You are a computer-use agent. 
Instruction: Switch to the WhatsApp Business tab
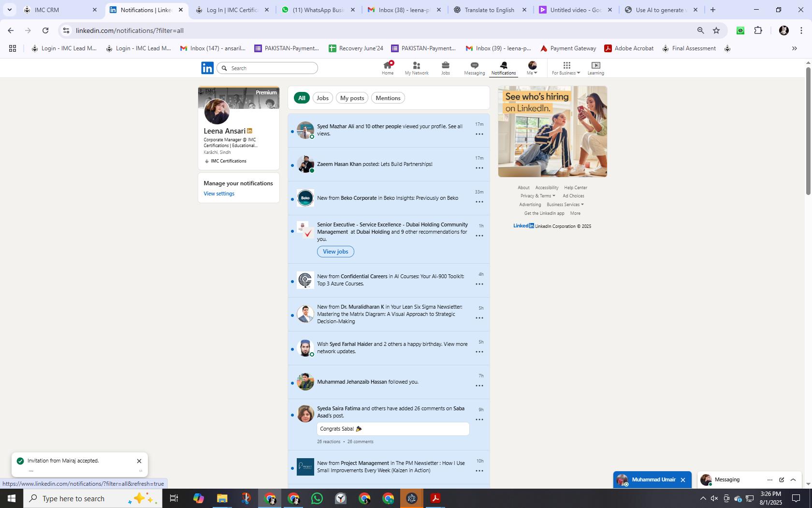pyautogui.click(x=319, y=10)
